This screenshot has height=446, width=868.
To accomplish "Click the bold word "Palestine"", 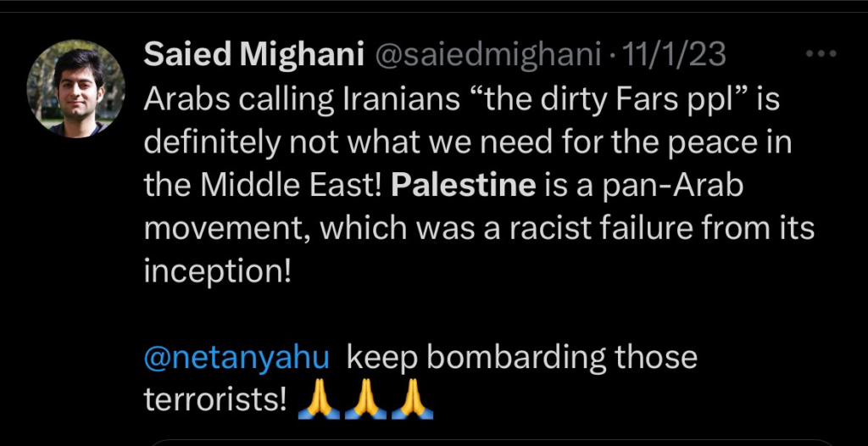I will pyautogui.click(x=464, y=187).
